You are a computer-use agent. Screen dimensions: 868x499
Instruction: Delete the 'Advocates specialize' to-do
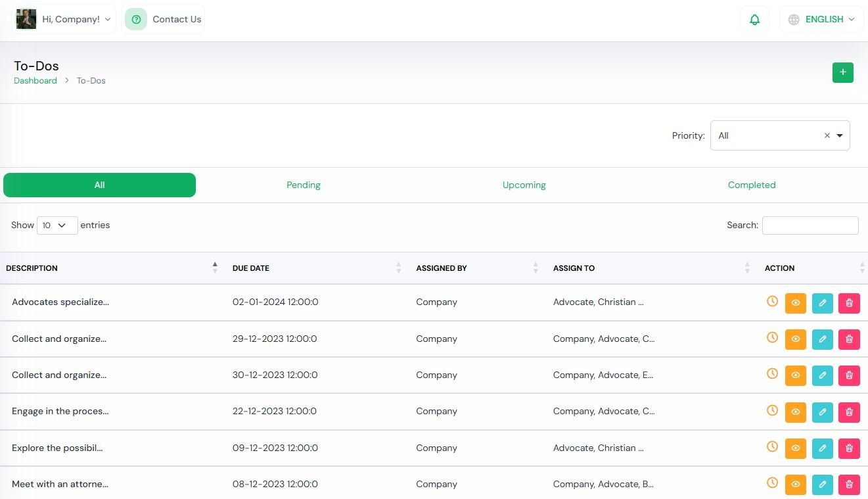point(849,303)
